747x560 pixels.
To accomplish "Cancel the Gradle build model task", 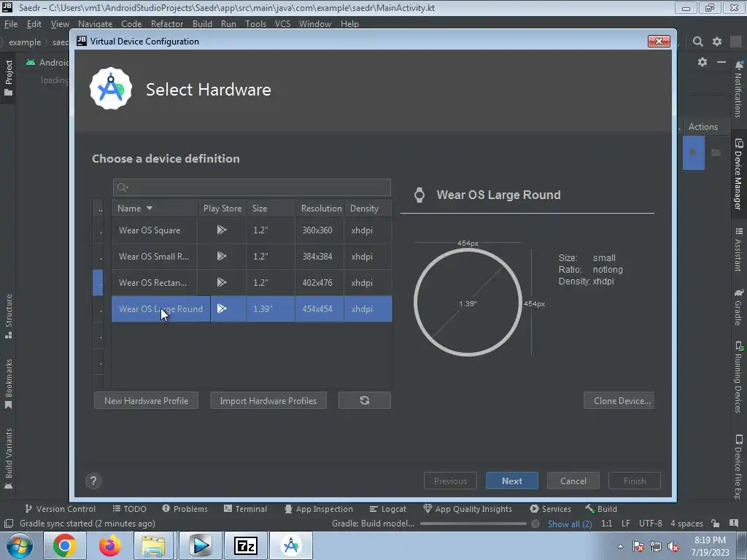I will (x=535, y=524).
